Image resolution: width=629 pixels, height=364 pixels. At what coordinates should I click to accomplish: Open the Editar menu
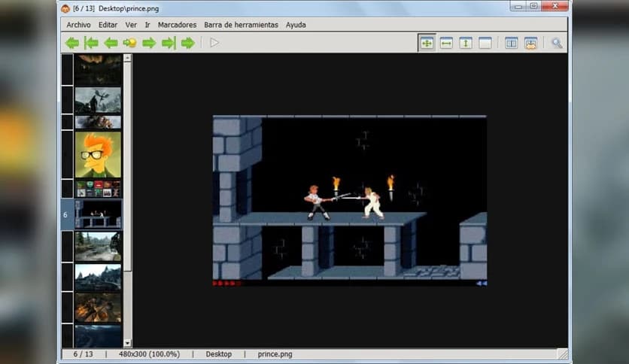point(108,25)
